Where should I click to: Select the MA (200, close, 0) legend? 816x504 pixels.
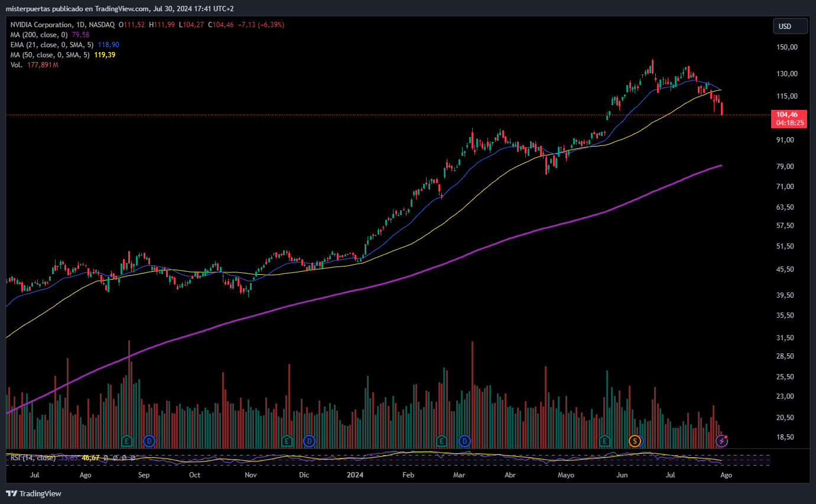click(x=40, y=35)
